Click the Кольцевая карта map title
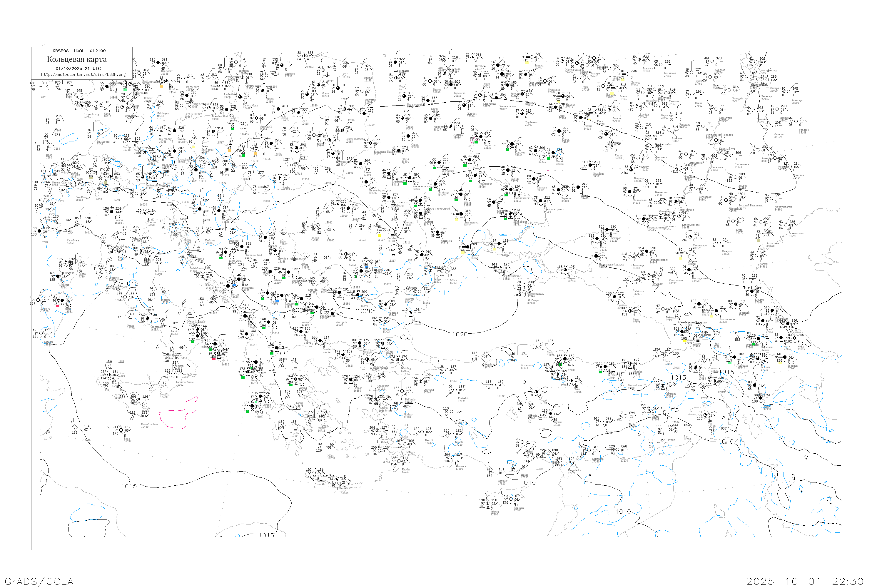The height and width of the screenshot is (588, 882). pos(77,59)
